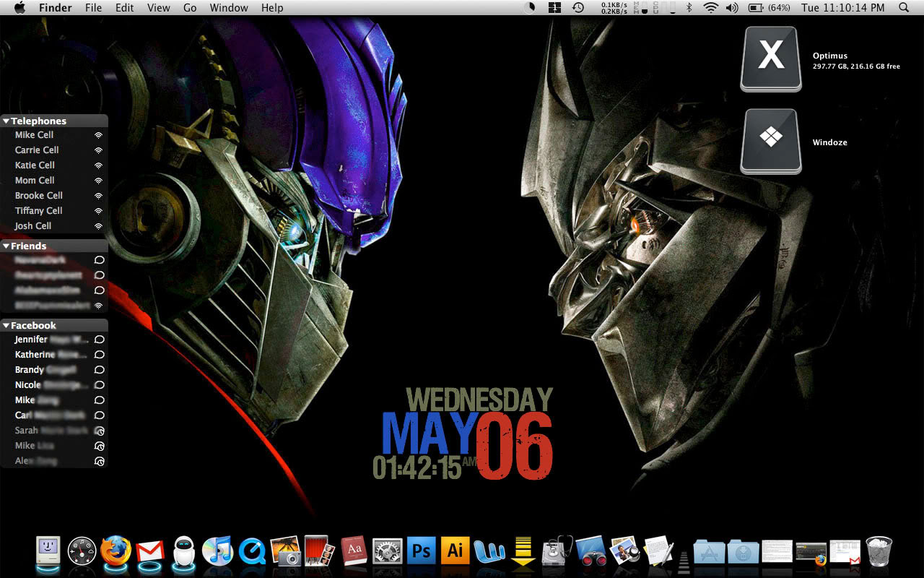Open the Windoze drive on desktop
The width and height of the screenshot is (924, 578).
pos(771,141)
